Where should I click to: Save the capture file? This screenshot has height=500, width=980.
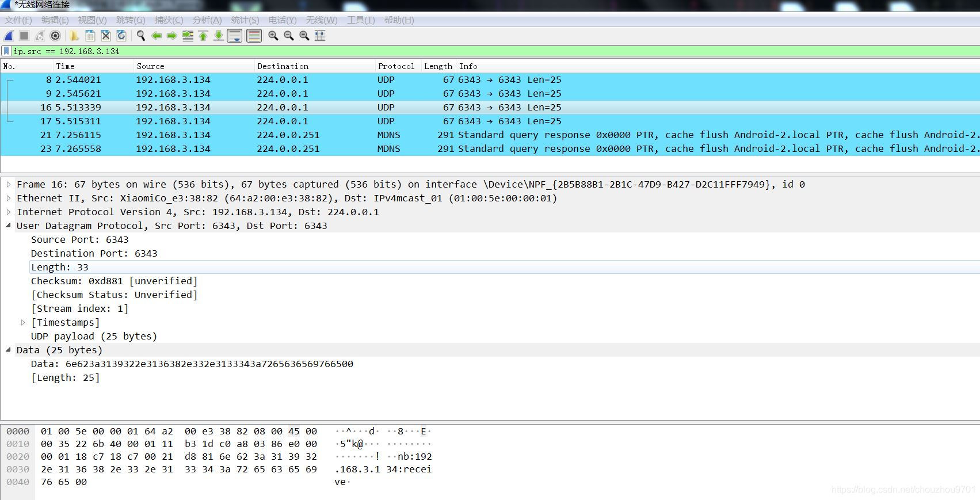pyautogui.click(x=90, y=36)
